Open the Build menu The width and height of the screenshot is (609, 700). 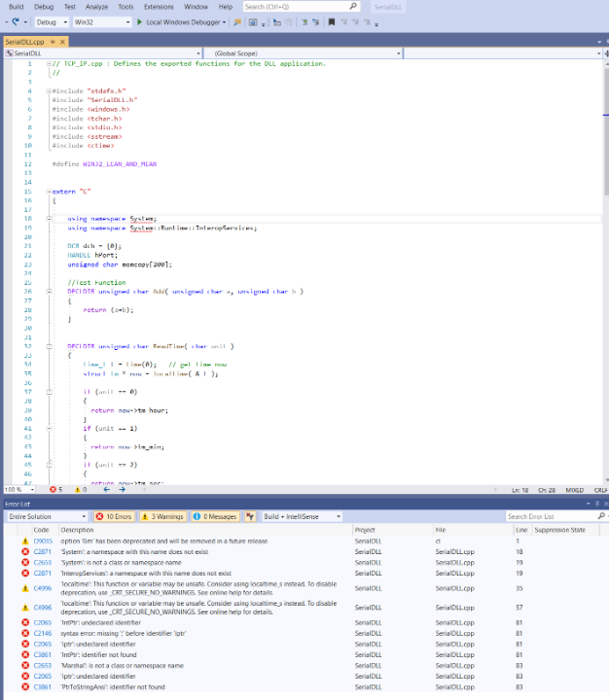tap(17, 7)
